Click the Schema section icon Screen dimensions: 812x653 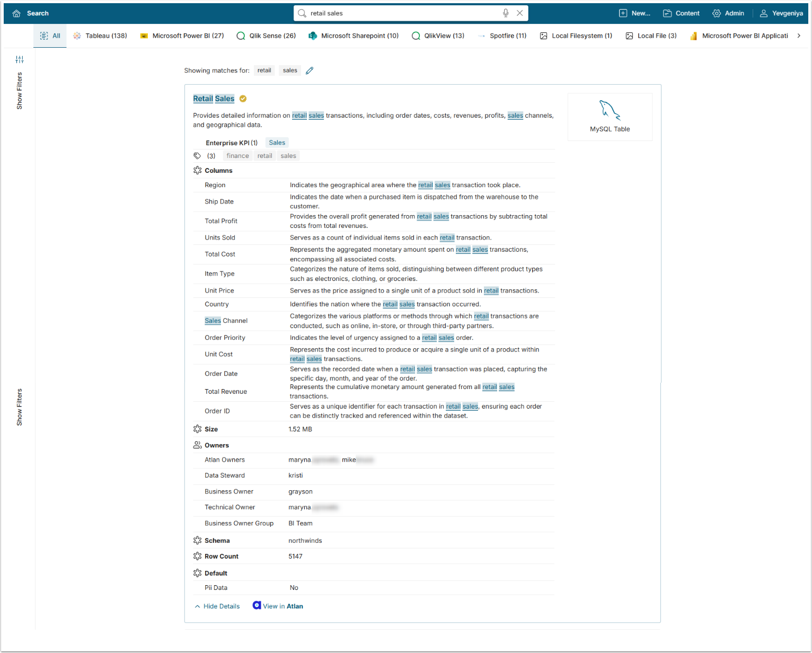198,541
